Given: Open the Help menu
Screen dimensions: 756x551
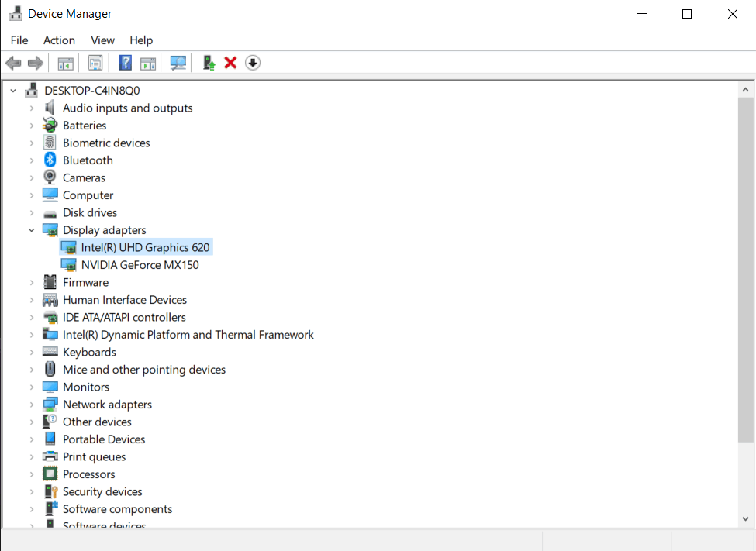Looking at the screenshot, I should [141, 40].
